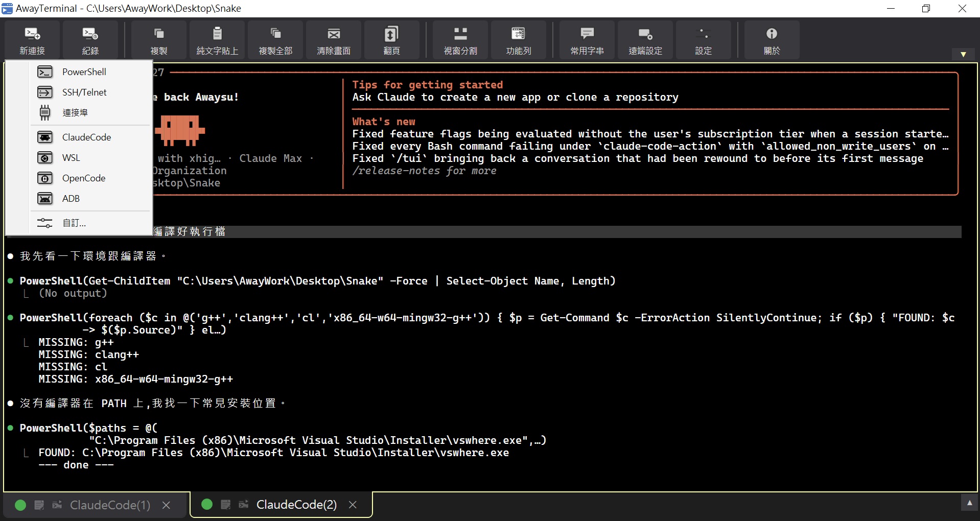Clear the screen with 清除畫面
The height and width of the screenshot is (521, 980).
334,40
